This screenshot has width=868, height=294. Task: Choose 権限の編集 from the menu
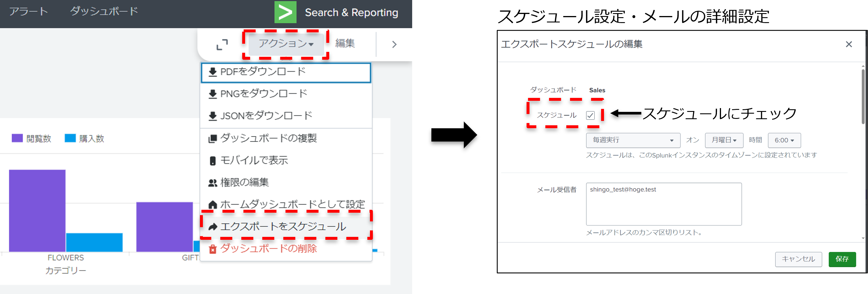[244, 182]
